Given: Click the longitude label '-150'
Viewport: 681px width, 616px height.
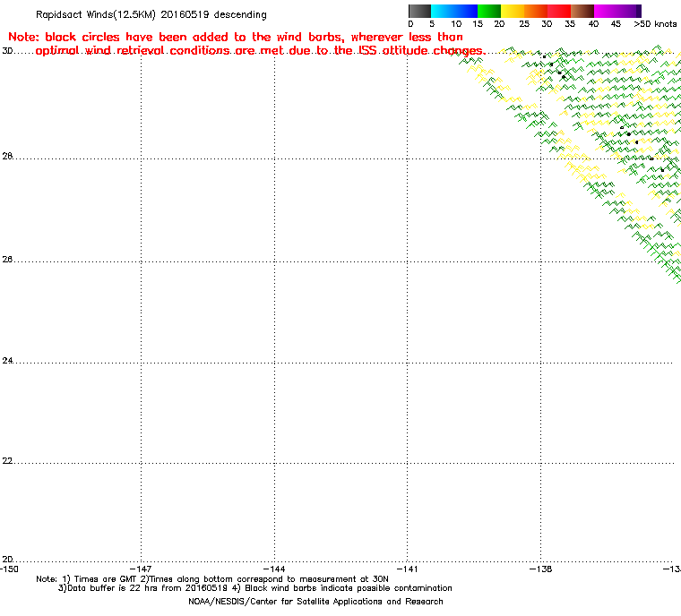Looking at the screenshot, I should click(x=9, y=569).
